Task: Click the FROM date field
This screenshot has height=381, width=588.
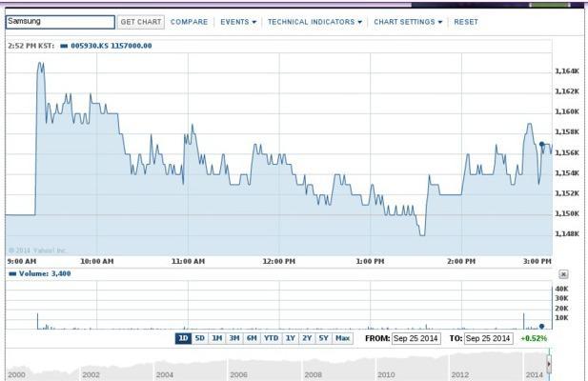Action: pyautogui.click(x=416, y=339)
